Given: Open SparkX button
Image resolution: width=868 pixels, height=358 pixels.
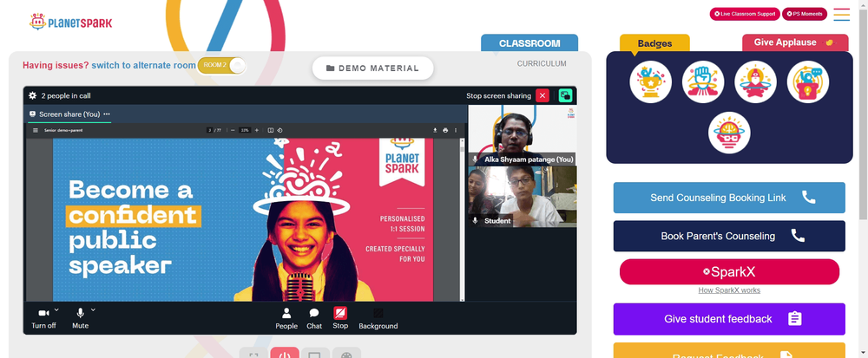Looking at the screenshot, I should pos(729,272).
